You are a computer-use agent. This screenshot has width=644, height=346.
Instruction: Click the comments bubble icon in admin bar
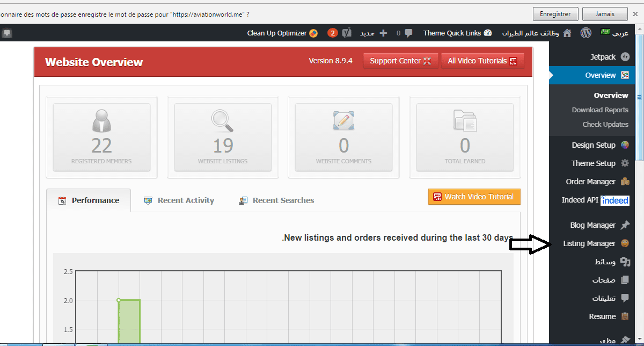pyautogui.click(x=408, y=33)
